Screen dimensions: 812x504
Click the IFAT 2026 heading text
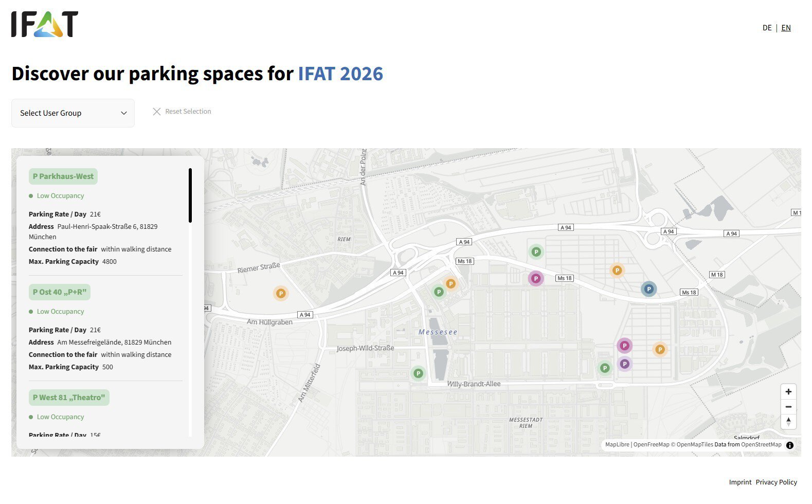340,74
